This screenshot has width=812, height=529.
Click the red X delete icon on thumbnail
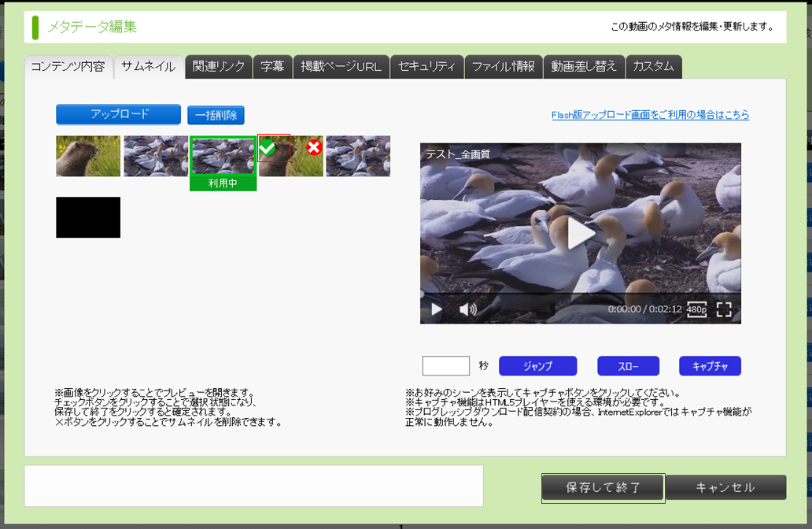point(314,147)
